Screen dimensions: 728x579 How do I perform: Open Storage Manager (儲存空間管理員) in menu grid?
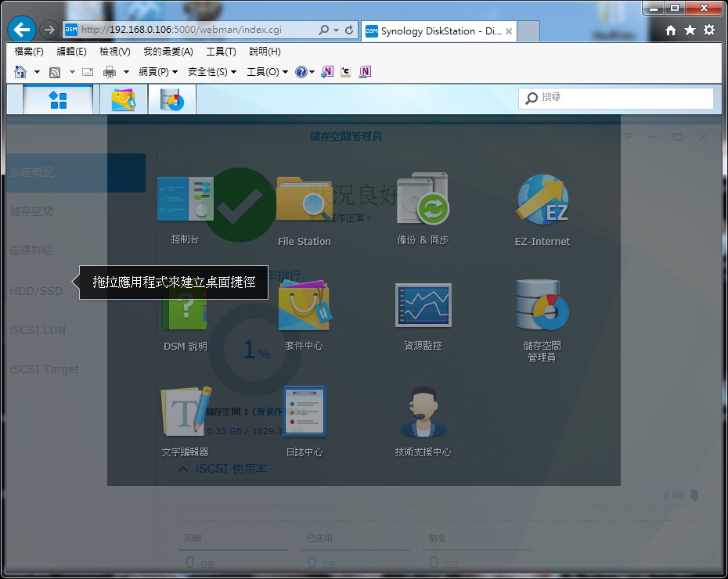[x=542, y=305]
